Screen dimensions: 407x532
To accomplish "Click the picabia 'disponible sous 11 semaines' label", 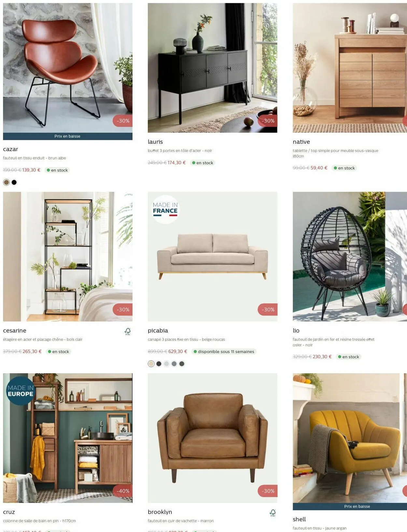I will pos(224,351).
